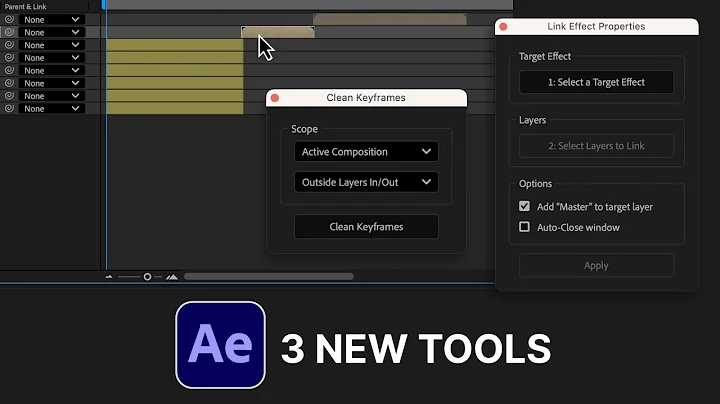Click the zoom in mountains icon in timeline

pos(172,277)
